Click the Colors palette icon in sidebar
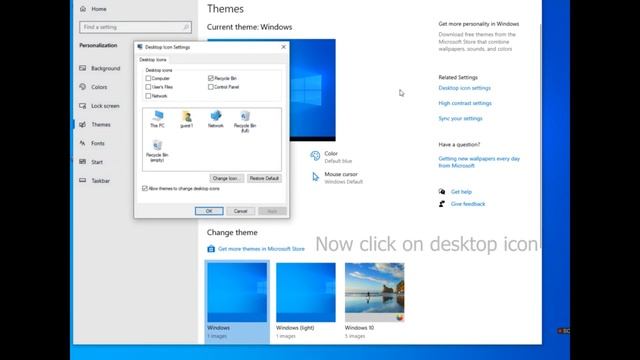640x360 pixels. click(x=83, y=87)
